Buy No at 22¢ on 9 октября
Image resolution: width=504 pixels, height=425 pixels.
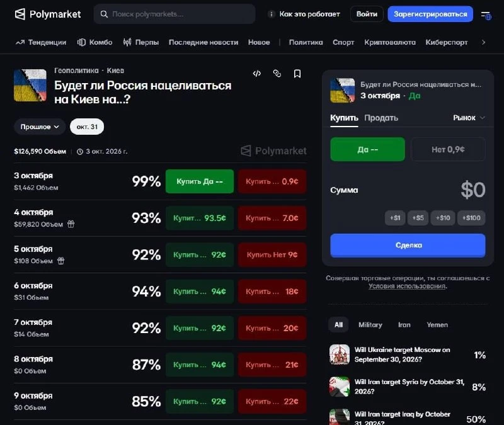272,401
